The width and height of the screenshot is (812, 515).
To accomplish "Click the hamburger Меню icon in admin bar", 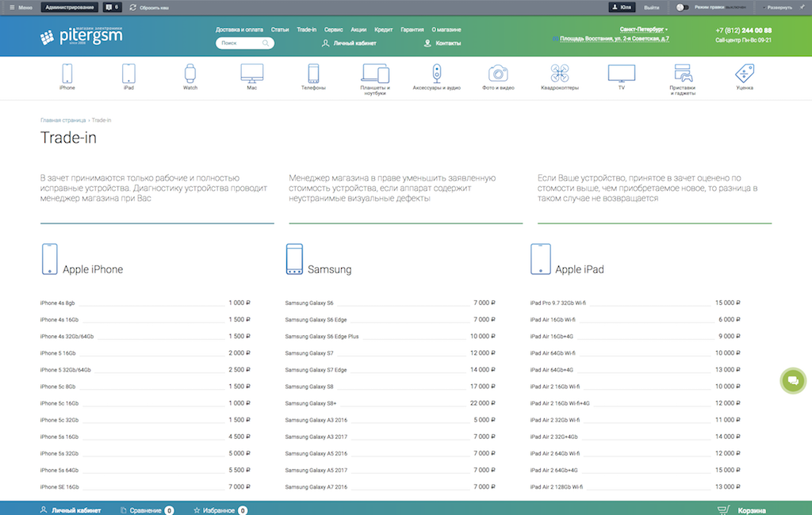I will [x=12, y=8].
